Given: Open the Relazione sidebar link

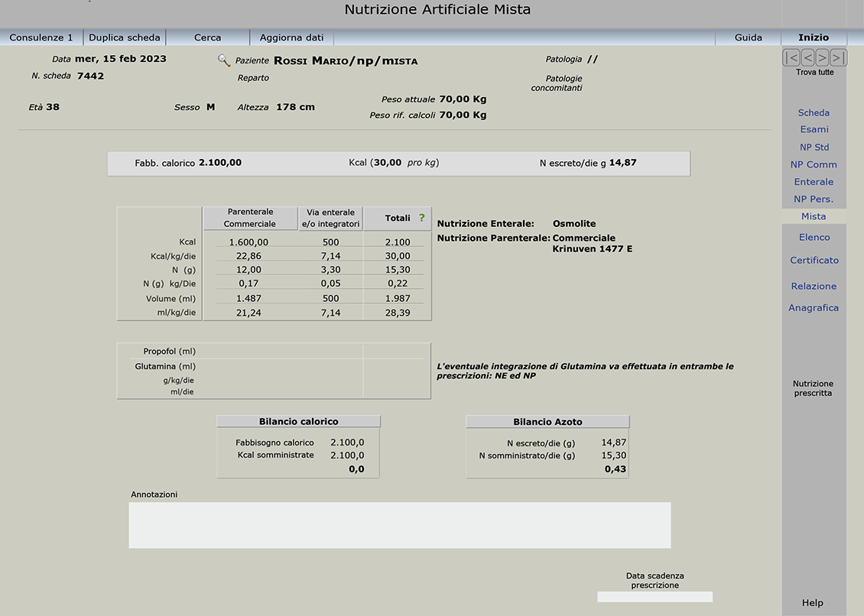Looking at the screenshot, I should 814,286.
